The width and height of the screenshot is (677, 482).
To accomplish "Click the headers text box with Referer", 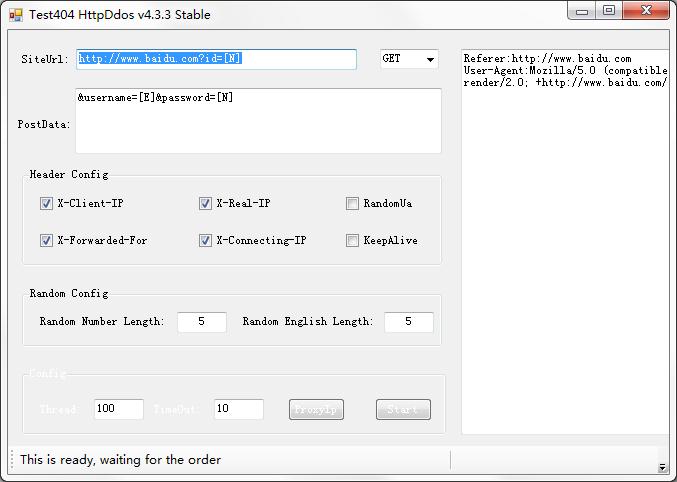I will point(565,241).
